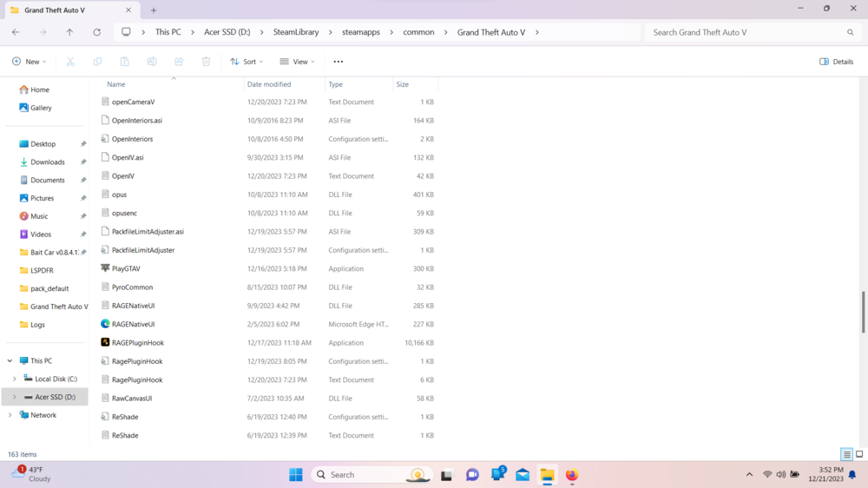Expand Local Disk (C:) node
Image resolution: width=868 pixels, height=488 pixels.
point(15,379)
